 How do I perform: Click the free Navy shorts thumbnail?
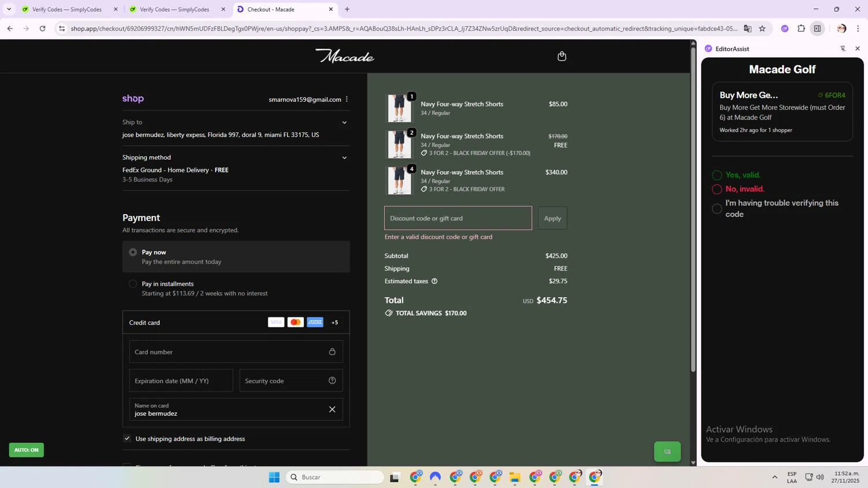(399, 145)
